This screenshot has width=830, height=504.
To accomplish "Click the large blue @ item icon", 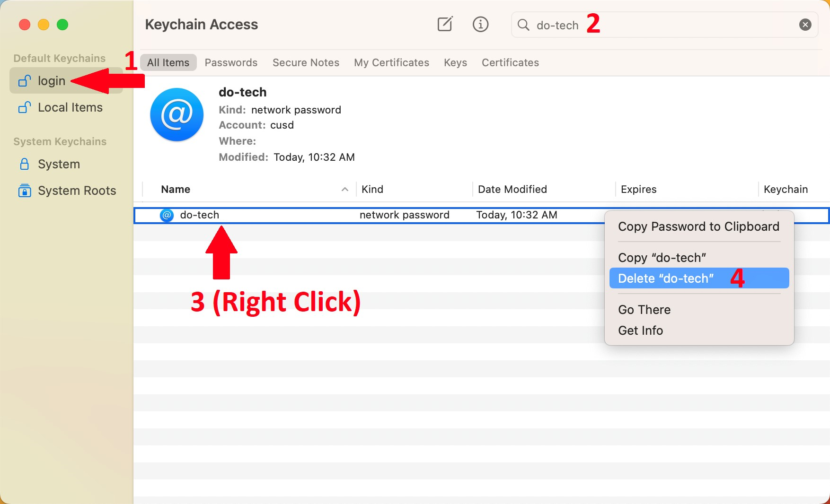I will [x=177, y=114].
